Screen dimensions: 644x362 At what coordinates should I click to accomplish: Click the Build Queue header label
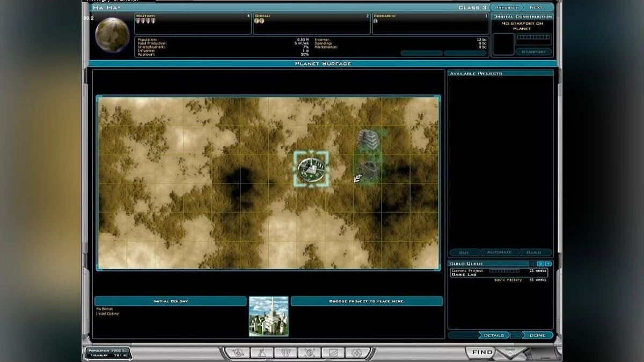466,264
